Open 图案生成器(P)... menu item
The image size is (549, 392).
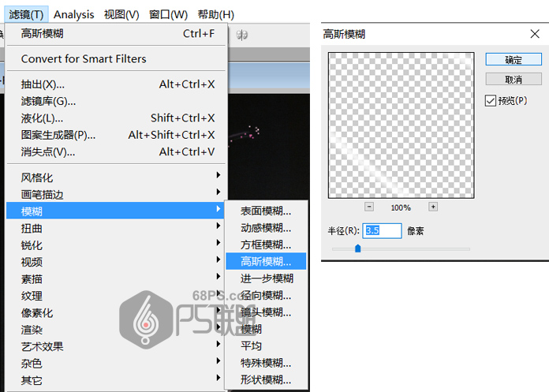[x=117, y=135]
